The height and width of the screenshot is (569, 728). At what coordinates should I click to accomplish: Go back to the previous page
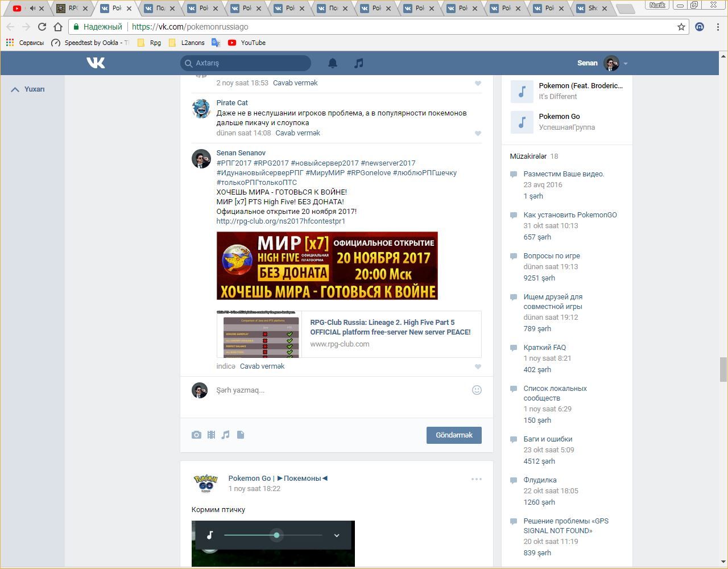[10, 27]
